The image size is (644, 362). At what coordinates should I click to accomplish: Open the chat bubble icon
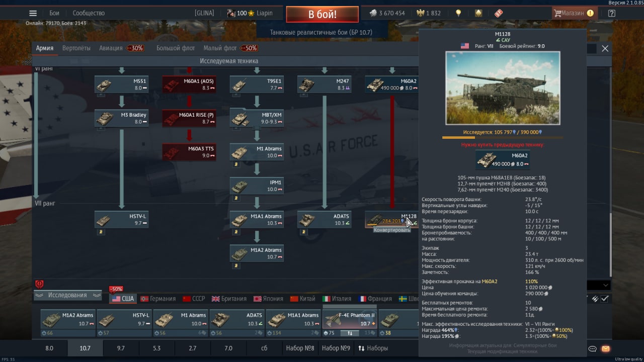[593, 348]
